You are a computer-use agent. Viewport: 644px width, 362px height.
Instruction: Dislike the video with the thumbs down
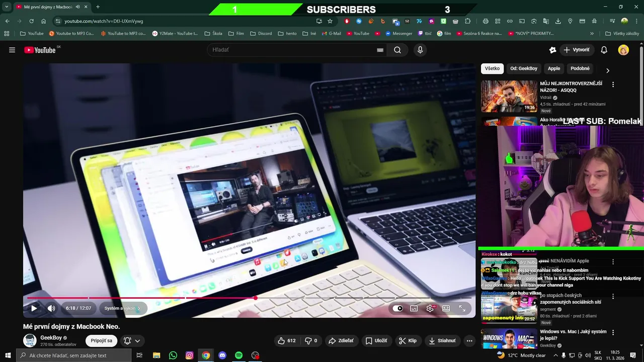[x=311, y=340]
